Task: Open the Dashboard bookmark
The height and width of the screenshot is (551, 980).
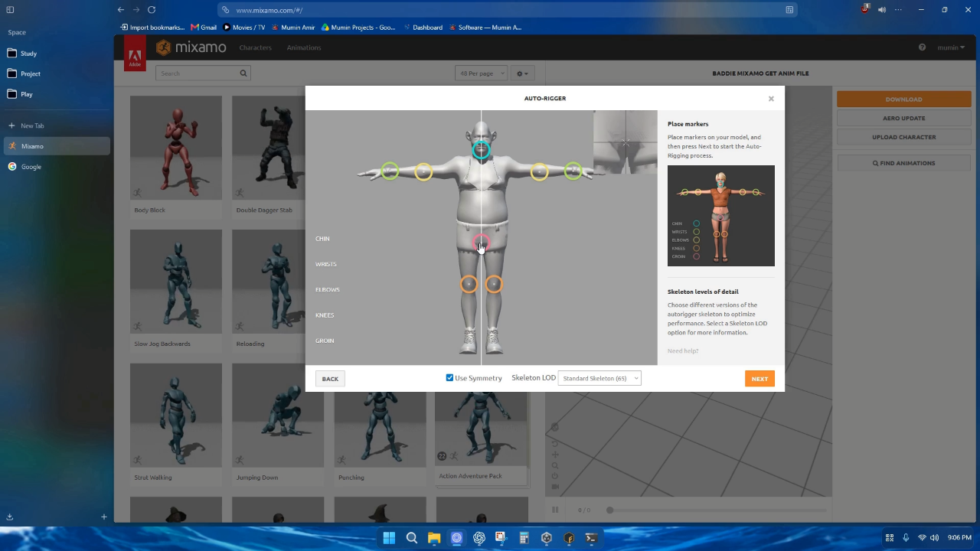Action: 423,28
